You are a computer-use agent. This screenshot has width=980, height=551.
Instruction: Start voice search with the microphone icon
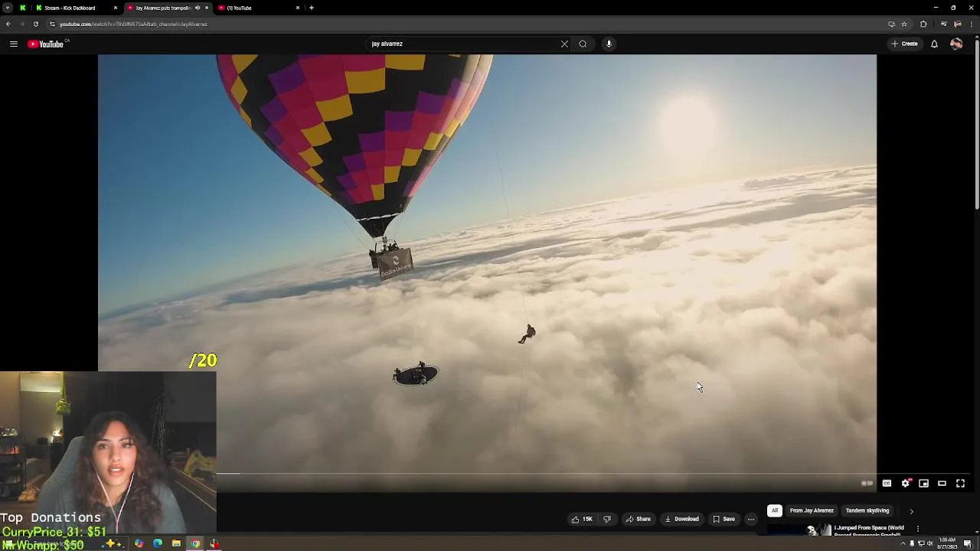click(x=609, y=44)
